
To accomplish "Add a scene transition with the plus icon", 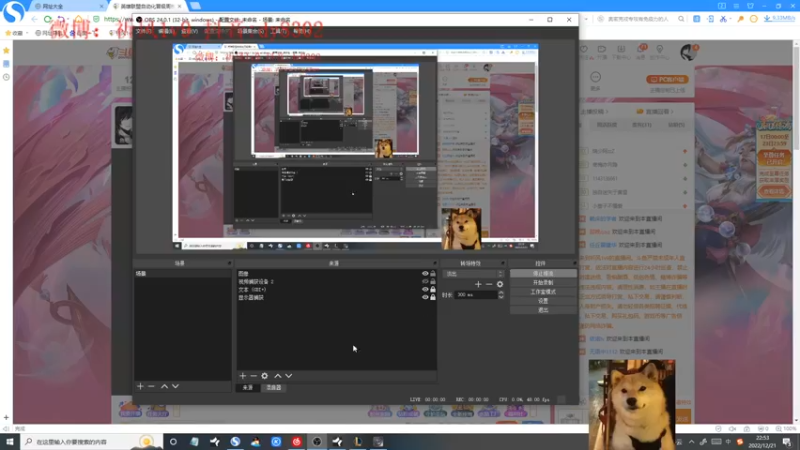I will [478, 284].
